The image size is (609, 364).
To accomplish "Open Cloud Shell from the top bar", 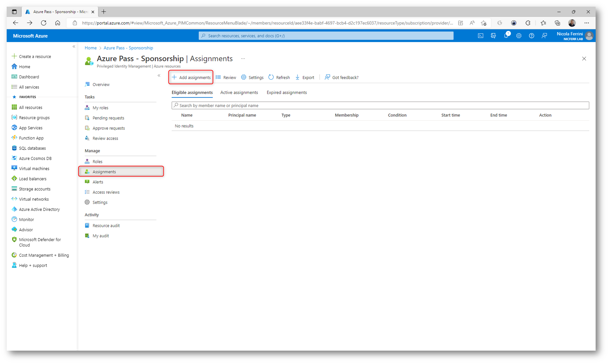I will pyautogui.click(x=480, y=36).
